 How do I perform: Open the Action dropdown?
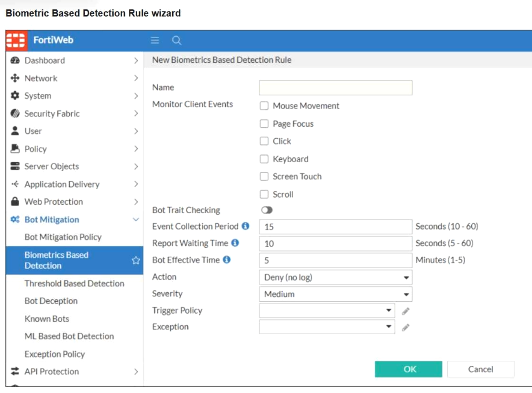tap(336, 277)
